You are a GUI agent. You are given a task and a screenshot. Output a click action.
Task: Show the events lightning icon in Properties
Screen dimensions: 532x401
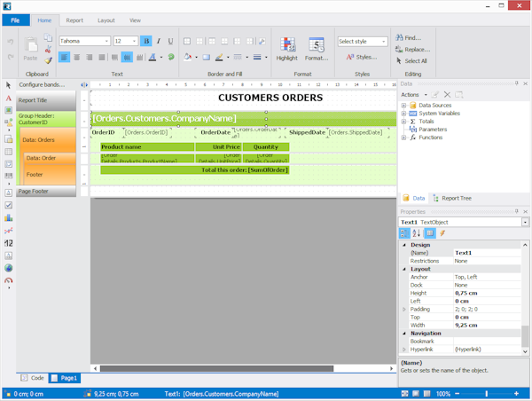coord(442,233)
